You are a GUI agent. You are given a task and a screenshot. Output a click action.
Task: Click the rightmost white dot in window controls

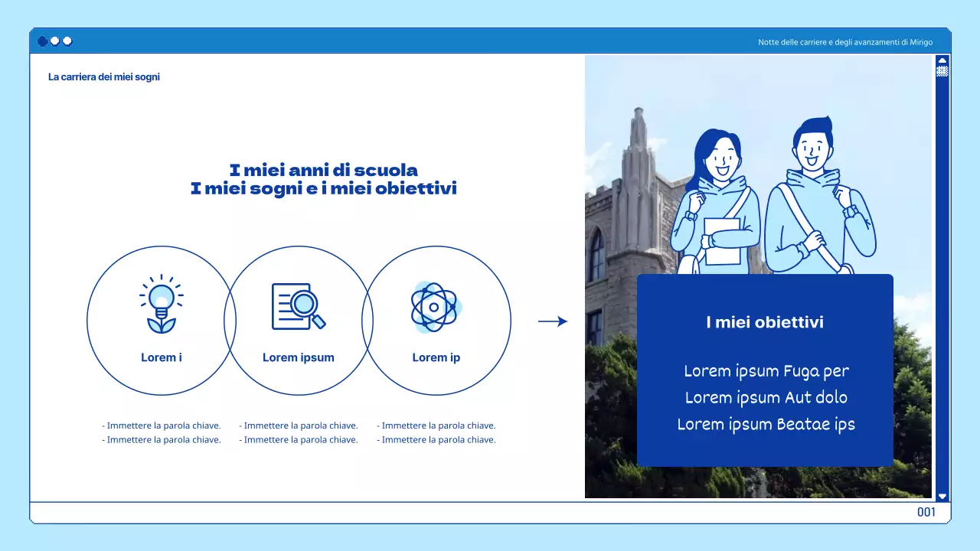pyautogui.click(x=67, y=41)
